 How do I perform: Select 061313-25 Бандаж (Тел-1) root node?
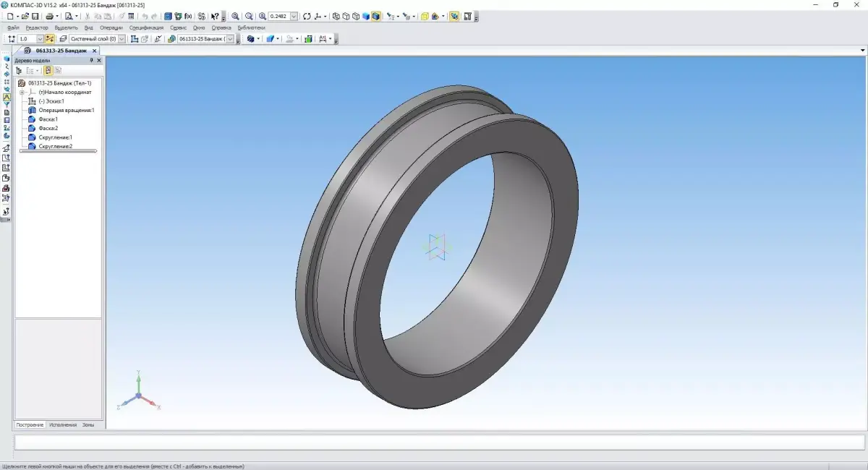point(59,83)
